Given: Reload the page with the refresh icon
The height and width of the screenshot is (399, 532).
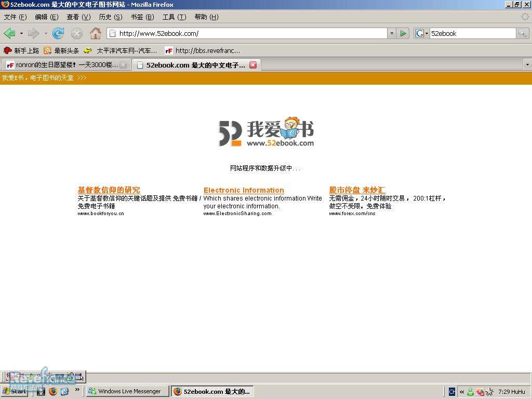Looking at the screenshot, I should pyautogui.click(x=58, y=34).
